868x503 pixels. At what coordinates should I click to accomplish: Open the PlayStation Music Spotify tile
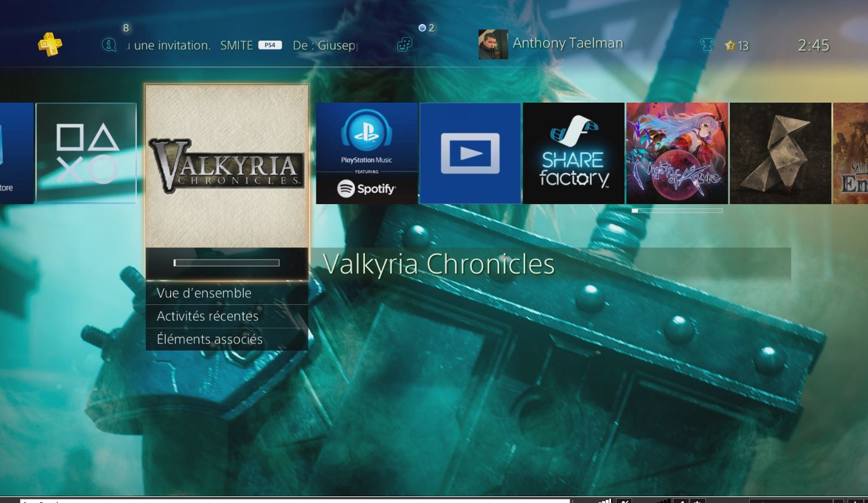tap(367, 153)
